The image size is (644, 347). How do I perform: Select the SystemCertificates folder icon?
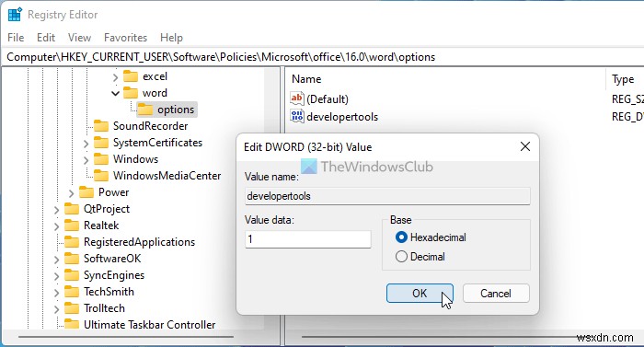coord(101,143)
